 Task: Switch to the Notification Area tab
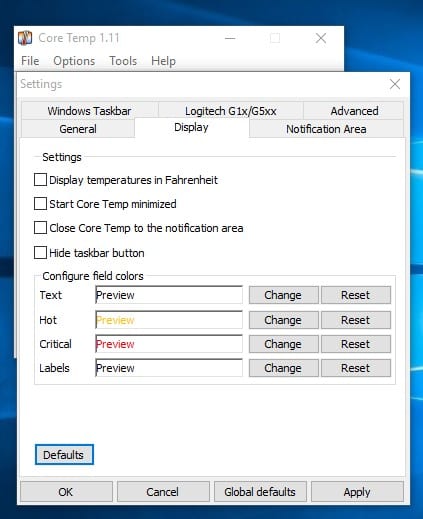tap(326, 129)
